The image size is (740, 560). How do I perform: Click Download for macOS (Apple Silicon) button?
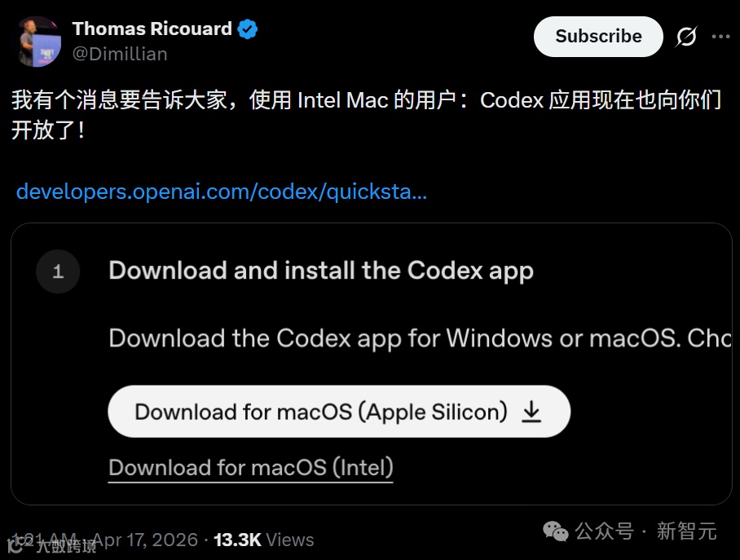click(339, 412)
